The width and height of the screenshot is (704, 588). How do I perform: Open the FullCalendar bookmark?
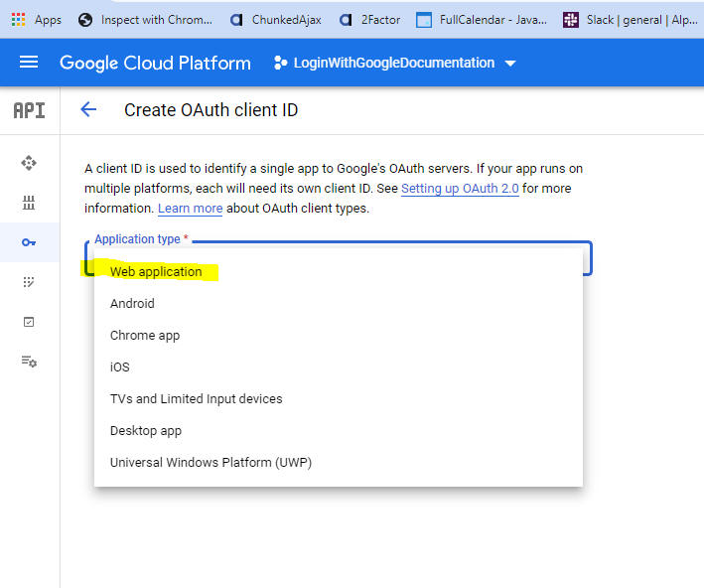coord(482,20)
